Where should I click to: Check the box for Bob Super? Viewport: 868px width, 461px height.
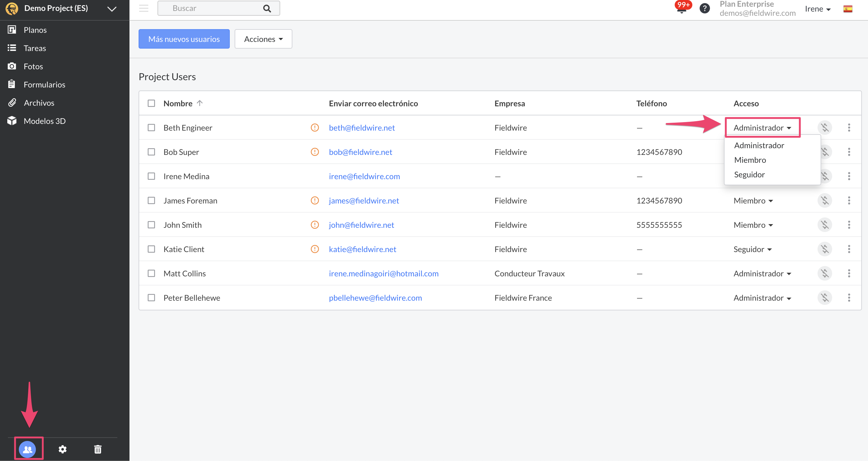pyautogui.click(x=151, y=152)
